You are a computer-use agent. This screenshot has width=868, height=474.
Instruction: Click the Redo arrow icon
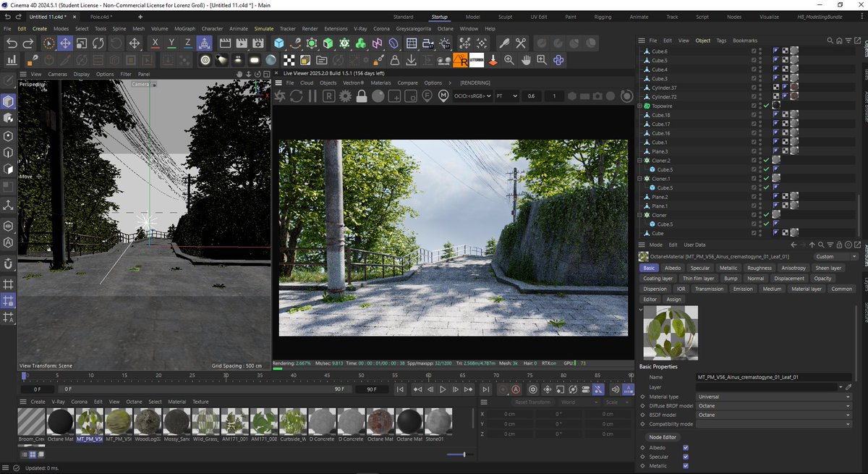click(x=29, y=43)
